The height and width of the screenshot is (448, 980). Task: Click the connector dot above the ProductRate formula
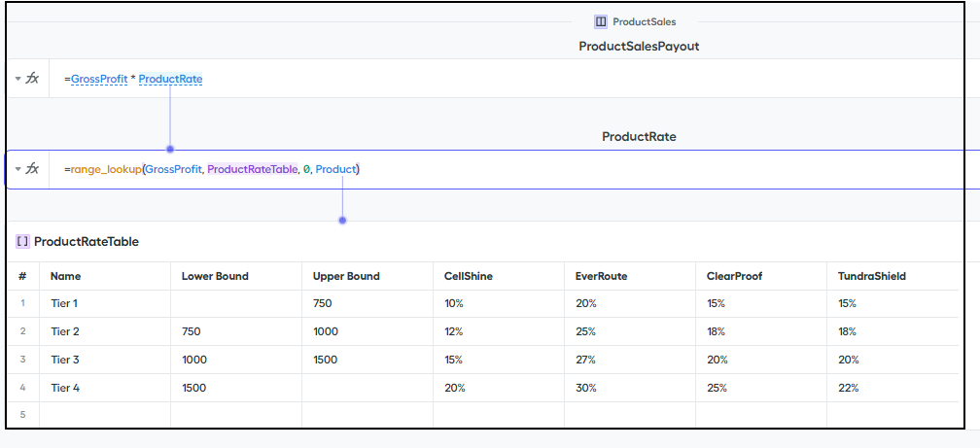click(x=170, y=150)
